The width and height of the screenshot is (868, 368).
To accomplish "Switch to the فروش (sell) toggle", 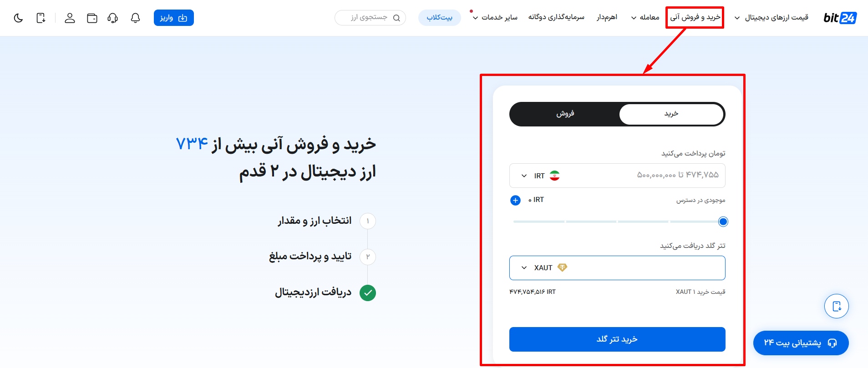I will (565, 114).
